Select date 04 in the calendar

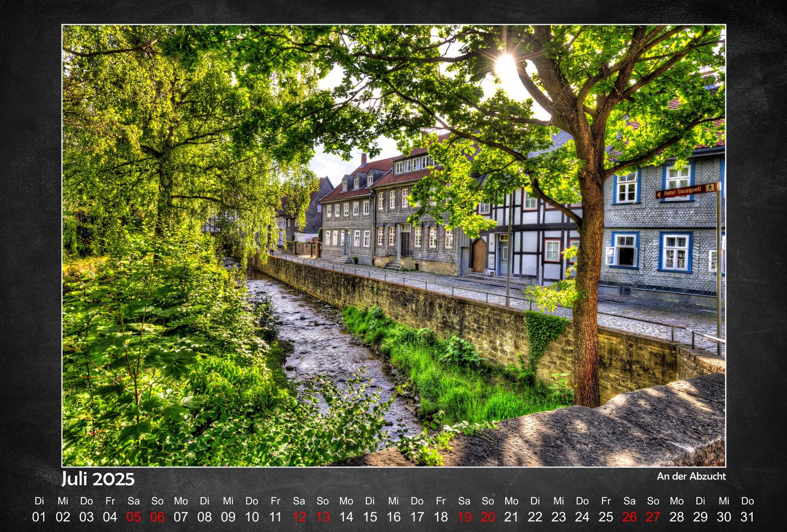click(110, 517)
